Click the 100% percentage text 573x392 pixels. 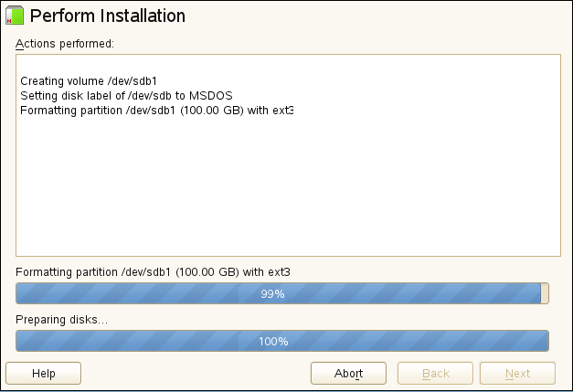(x=273, y=342)
